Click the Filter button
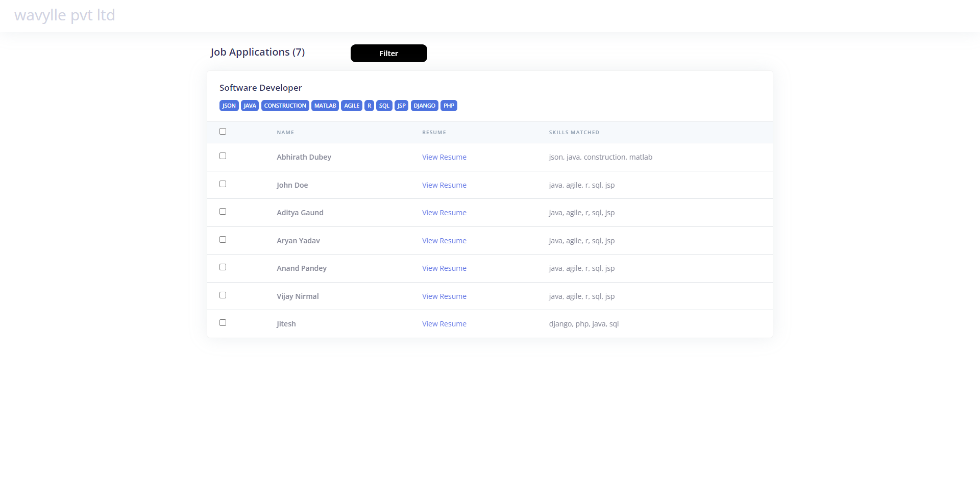Screen dimensions: 980x483 point(388,53)
